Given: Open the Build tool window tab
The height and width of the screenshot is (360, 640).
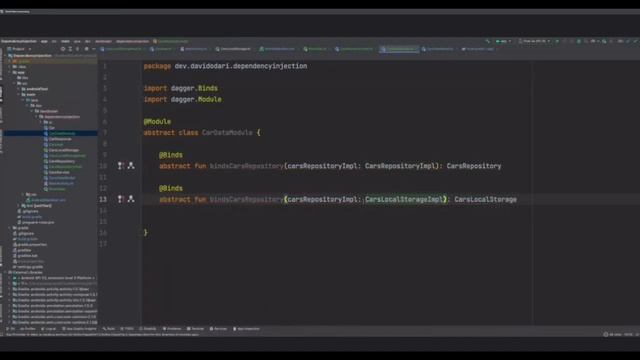Looking at the screenshot, I should pos(109,329).
